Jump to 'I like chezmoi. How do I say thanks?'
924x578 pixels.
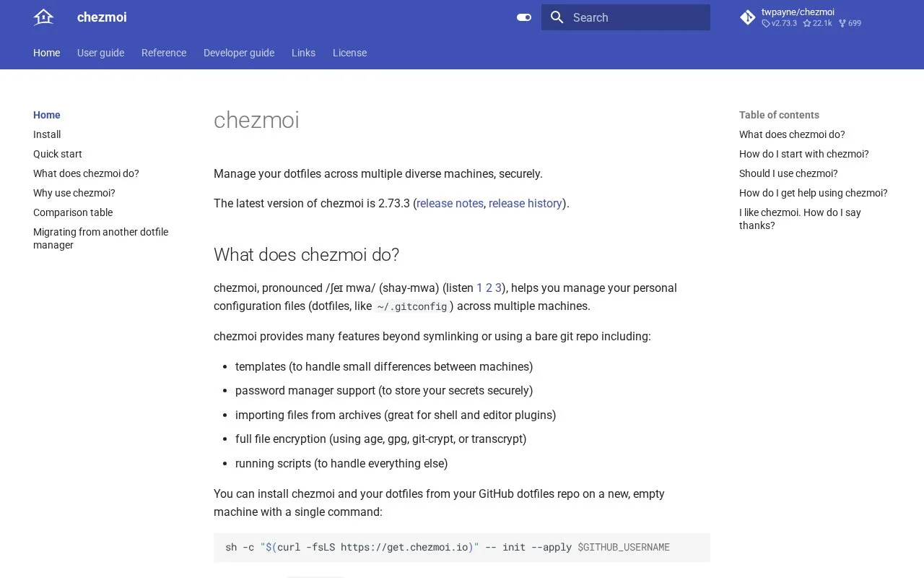(x=800, y=219)
